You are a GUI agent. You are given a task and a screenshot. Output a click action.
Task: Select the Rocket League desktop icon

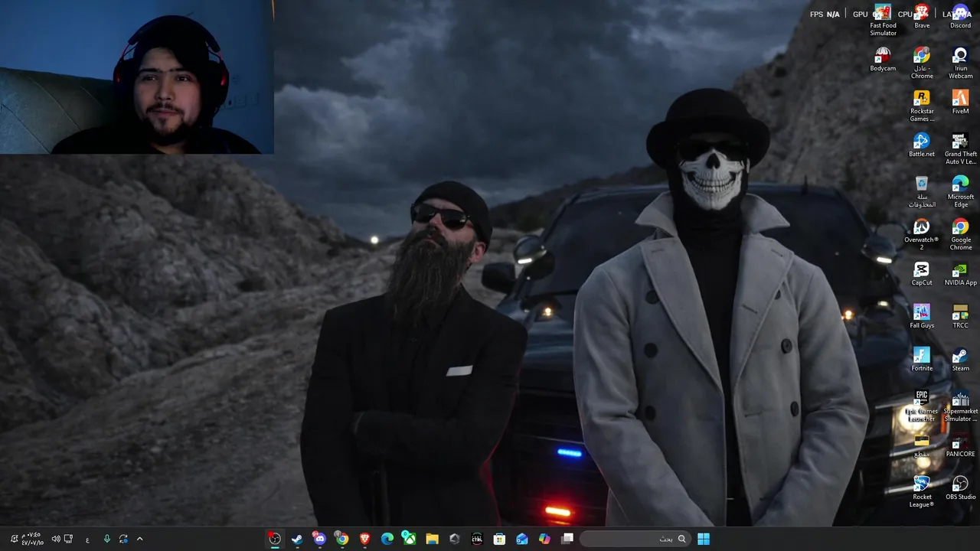[x=922, y=492]
